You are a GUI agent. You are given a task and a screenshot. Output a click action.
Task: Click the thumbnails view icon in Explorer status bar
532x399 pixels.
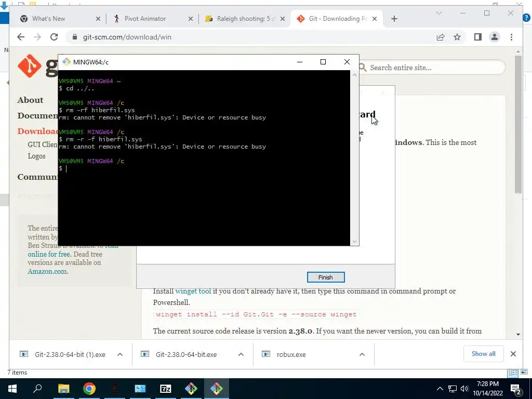tap(524, 372)
